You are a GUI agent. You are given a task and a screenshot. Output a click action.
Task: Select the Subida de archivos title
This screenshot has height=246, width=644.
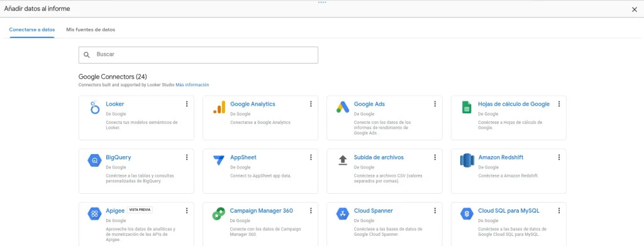(379, 157)
